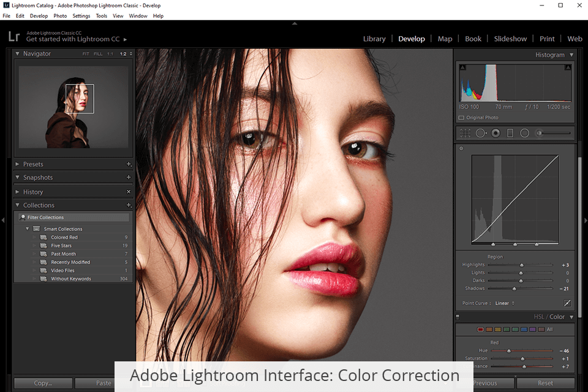Viewport: 588px width, 392px height.
Task: Open the Point Curve Linear dropdown
Action: [505, 303]
